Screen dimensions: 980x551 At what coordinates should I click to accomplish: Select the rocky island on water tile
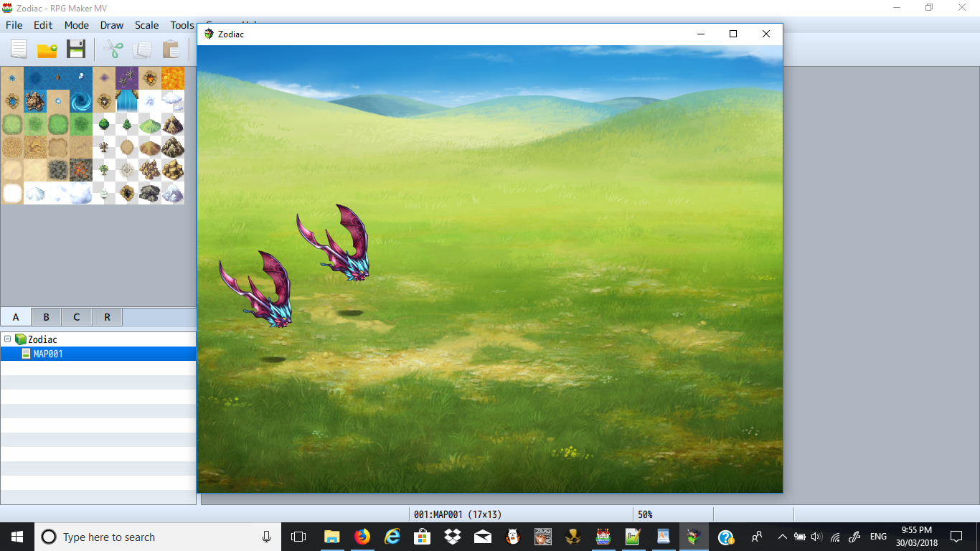tap(35, 101)
